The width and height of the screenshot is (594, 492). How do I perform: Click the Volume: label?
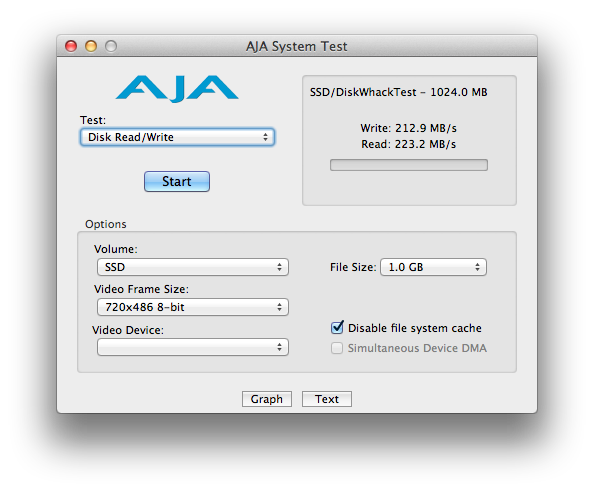click(116, 249)
